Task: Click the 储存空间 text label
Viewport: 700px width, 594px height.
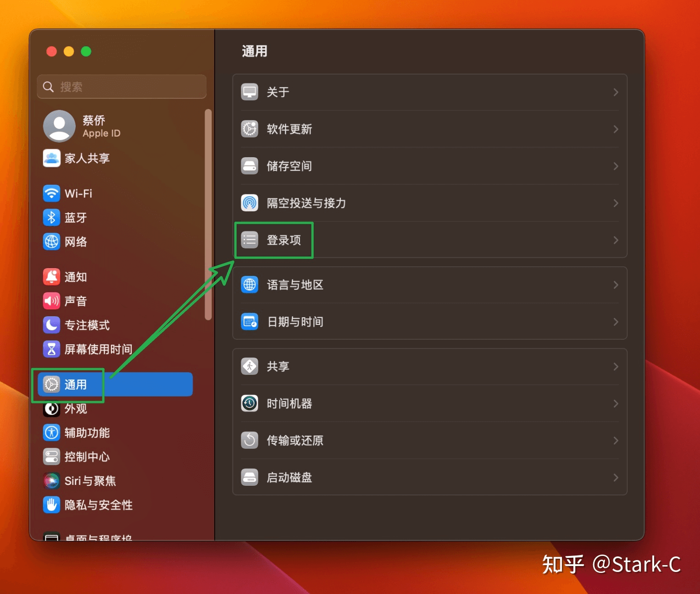Action: point(289,166)
